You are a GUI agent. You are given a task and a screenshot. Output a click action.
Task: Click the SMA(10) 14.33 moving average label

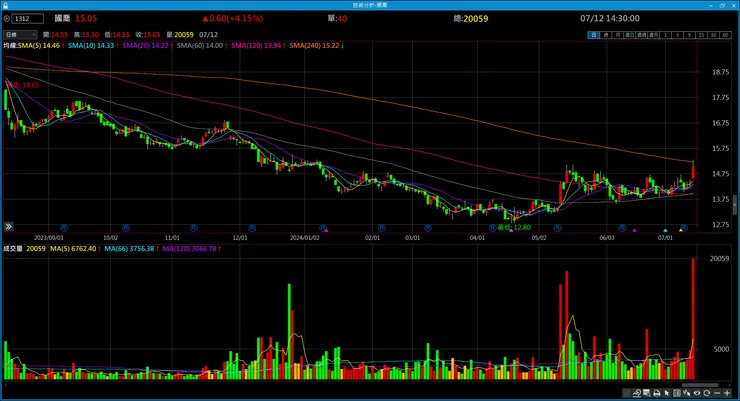[93, 45]
